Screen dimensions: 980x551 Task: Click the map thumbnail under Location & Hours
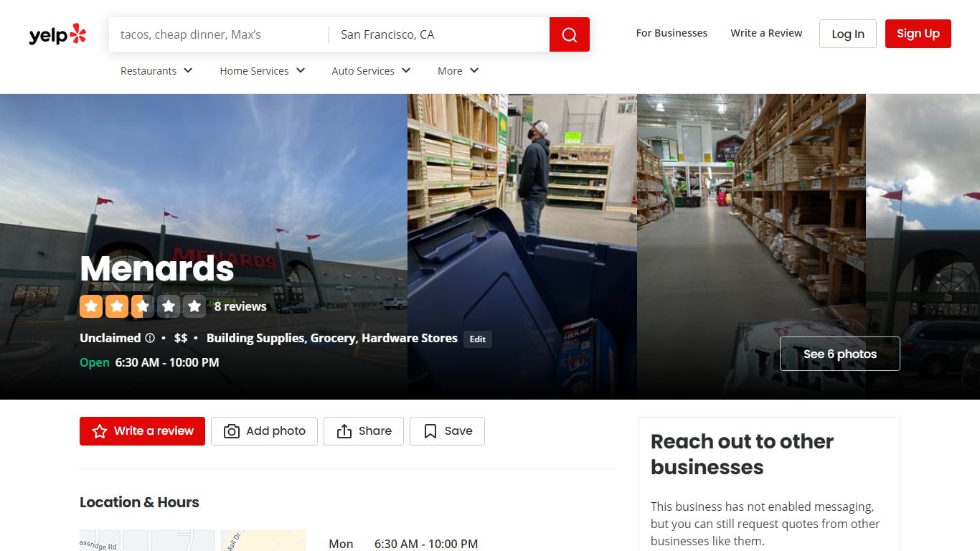click(x=192, y=540)
